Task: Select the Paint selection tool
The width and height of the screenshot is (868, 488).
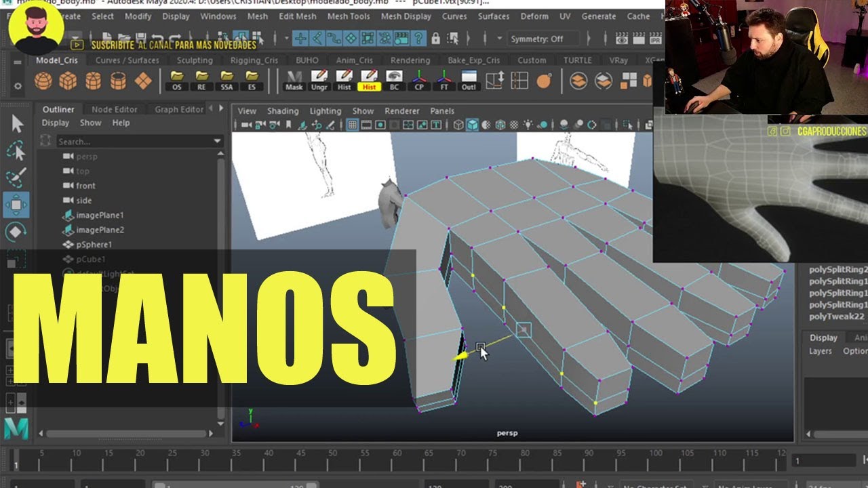Action: click(x=16, y=178)
